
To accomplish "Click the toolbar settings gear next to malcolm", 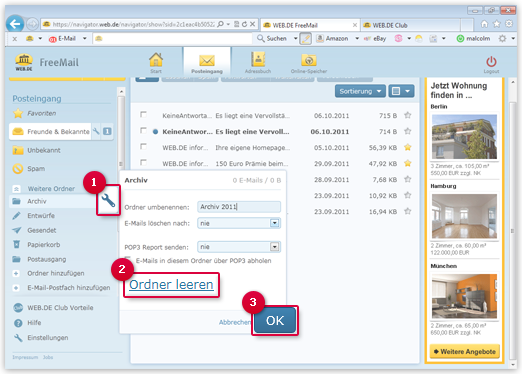I will [502, 39].
